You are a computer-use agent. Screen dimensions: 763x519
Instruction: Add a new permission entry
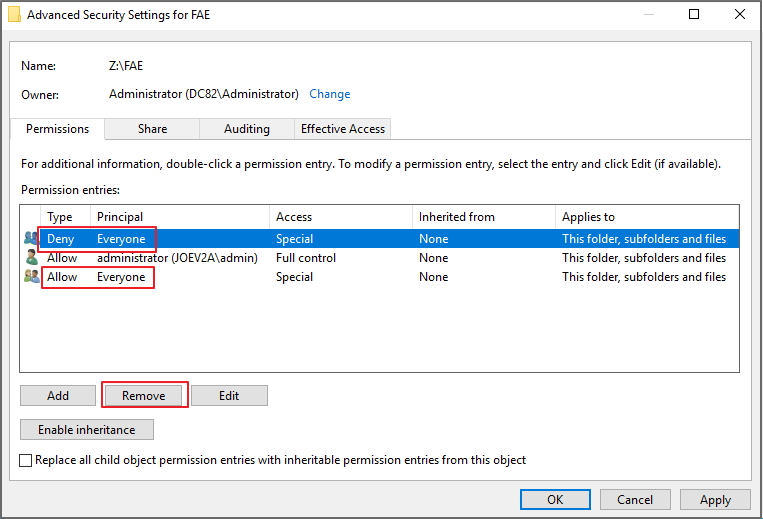pyautogui.click(x=58, y=395)
